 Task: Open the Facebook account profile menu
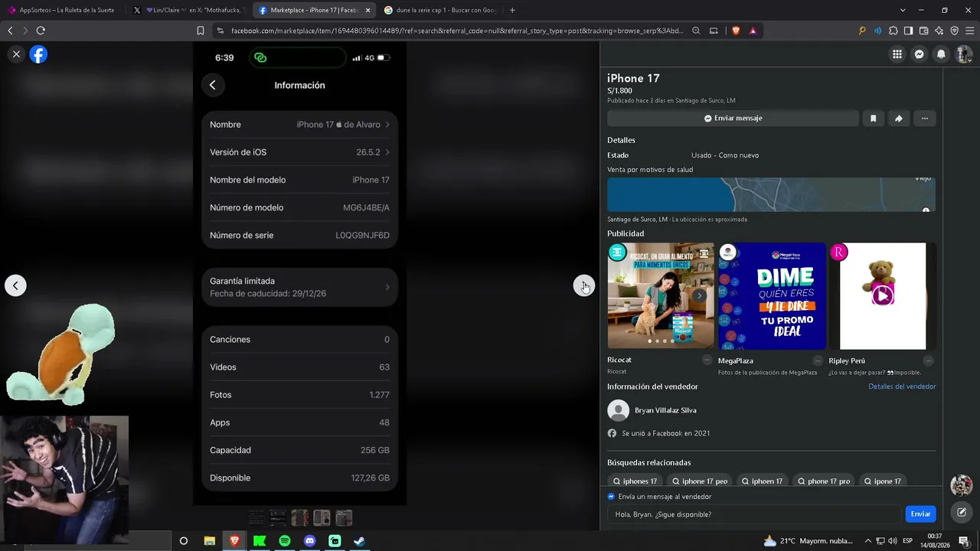964,54
